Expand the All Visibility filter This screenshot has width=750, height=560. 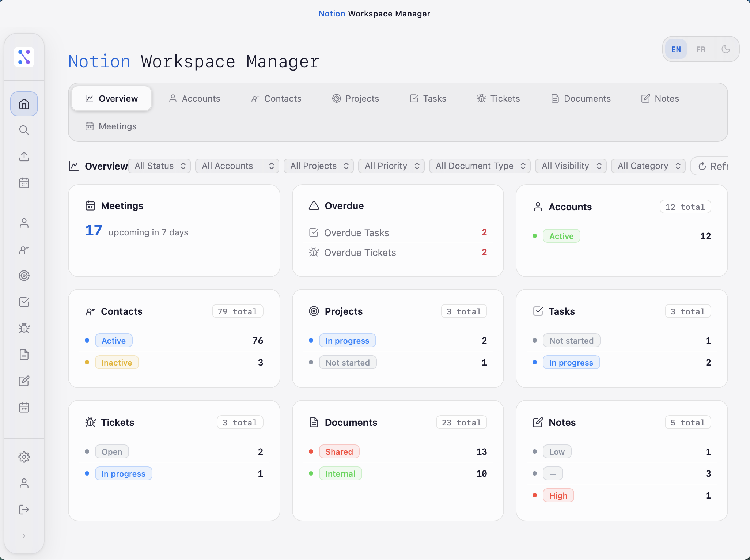(x=570, y=166)
